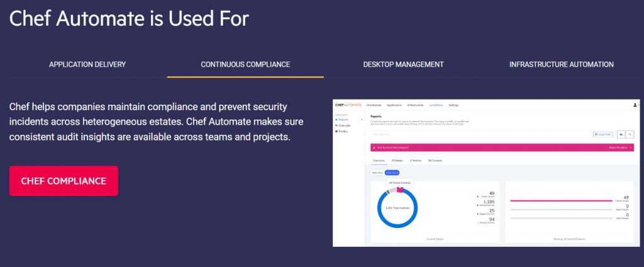Open the user profile icon
644x267 pixels.
coord(635,105)
